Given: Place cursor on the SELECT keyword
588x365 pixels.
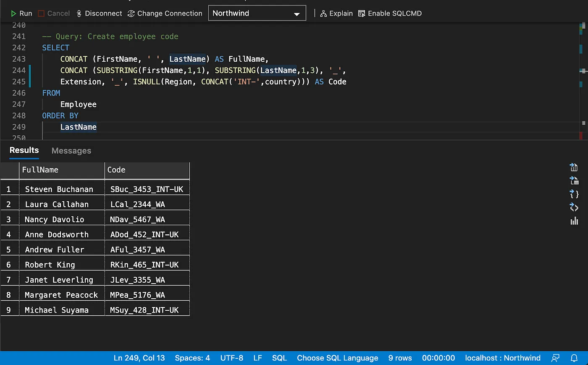Looking at the screenshot, I should pyautogui.click(x=55, y=48).
